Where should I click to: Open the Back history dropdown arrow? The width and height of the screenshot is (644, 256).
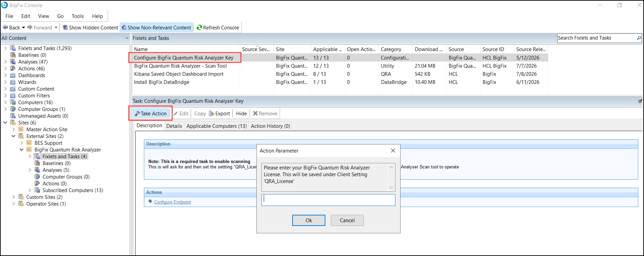point(23,27)
